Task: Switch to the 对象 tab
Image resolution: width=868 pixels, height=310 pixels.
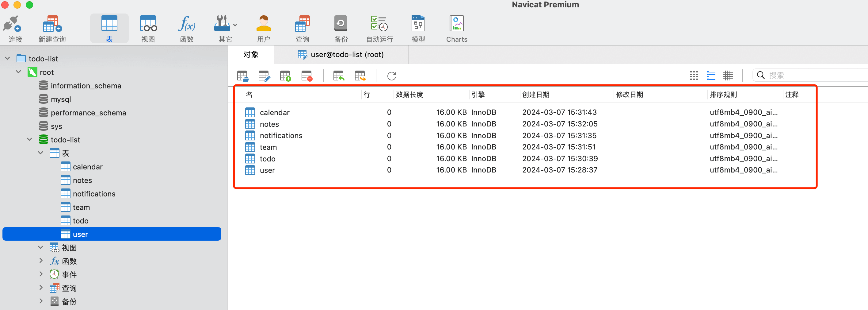Action: pyautogui.click(x=251, y=55)
